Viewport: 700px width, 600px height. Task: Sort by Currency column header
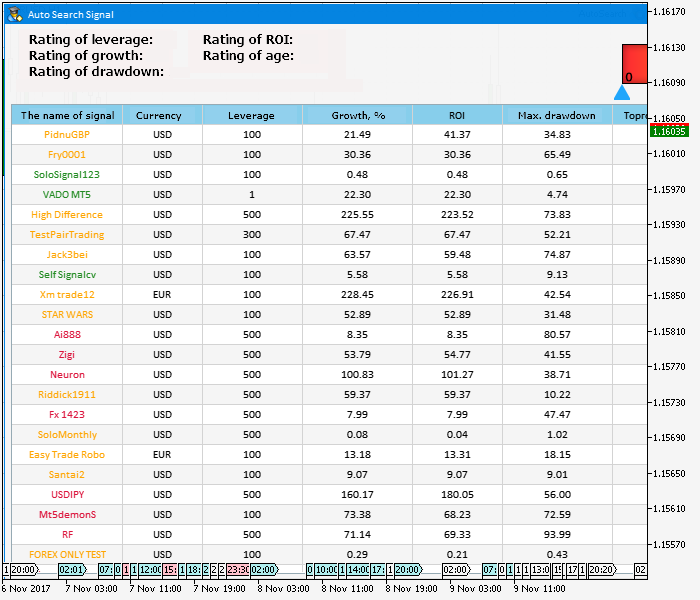click(162, 115)
